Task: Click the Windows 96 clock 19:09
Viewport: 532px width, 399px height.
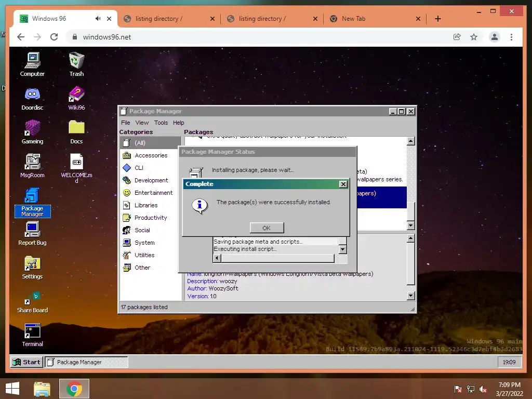Action: pyautogui.click(x=509, y=362)
